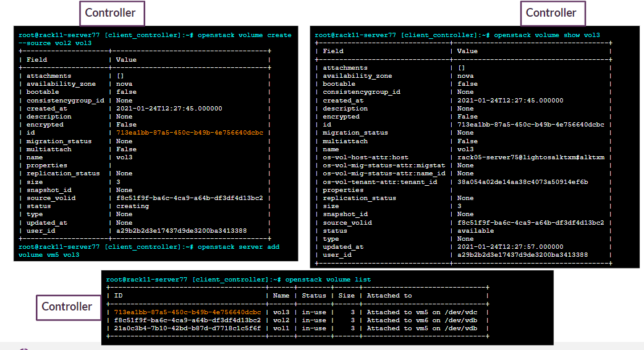Click the 'Attached to' column header

point(389,296)
